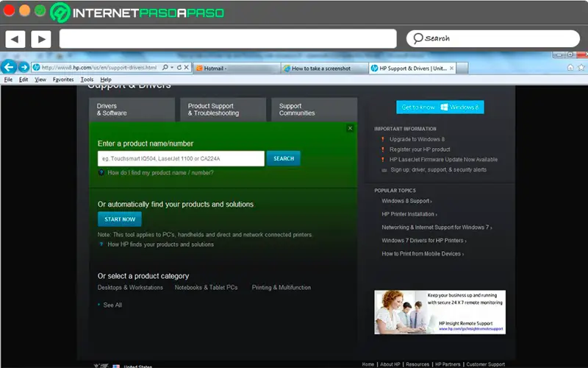Select Support Communities tab
Image resolution: width=588 pixels, height=368 pixels.
pyautogui.click(x=315, y=110)
